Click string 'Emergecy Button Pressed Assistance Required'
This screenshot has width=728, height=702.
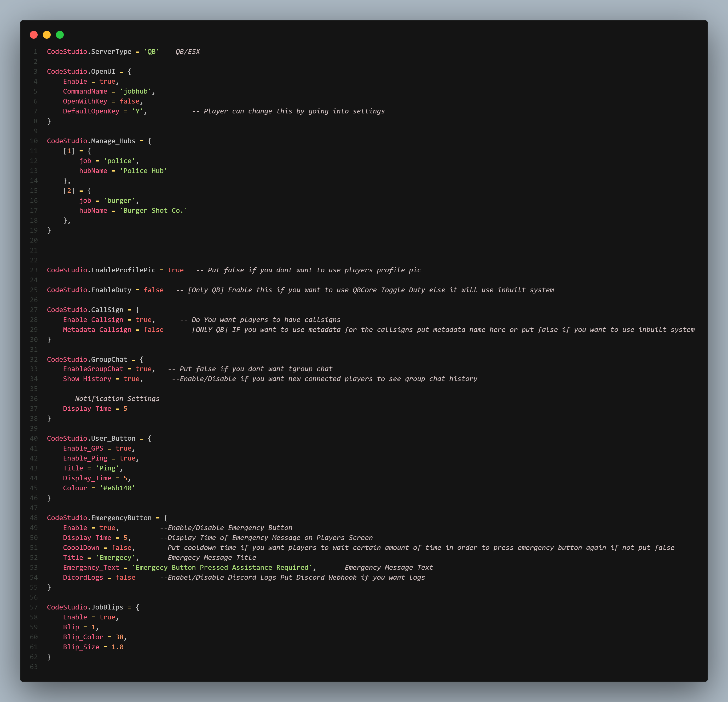point(222,568)
